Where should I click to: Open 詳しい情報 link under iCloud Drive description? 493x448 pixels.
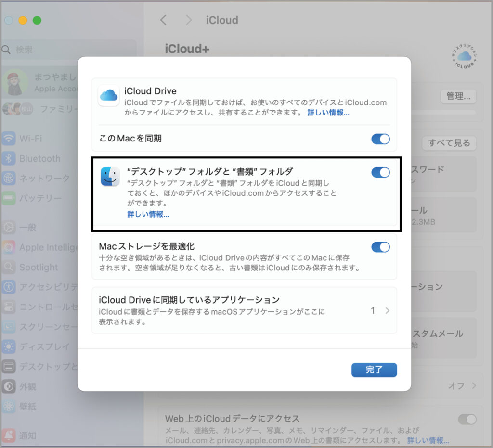(x=328, y=113)
